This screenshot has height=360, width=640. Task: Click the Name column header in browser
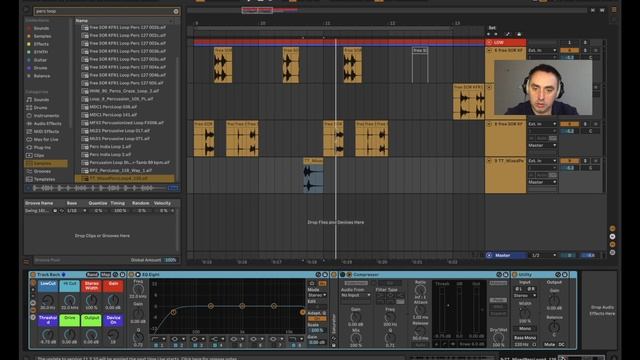coord(82,20)
